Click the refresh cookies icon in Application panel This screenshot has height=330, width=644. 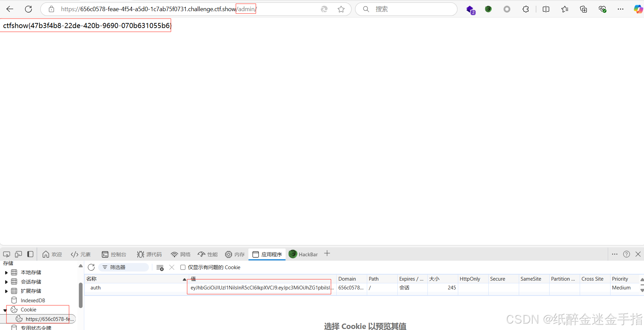[91, 267]
